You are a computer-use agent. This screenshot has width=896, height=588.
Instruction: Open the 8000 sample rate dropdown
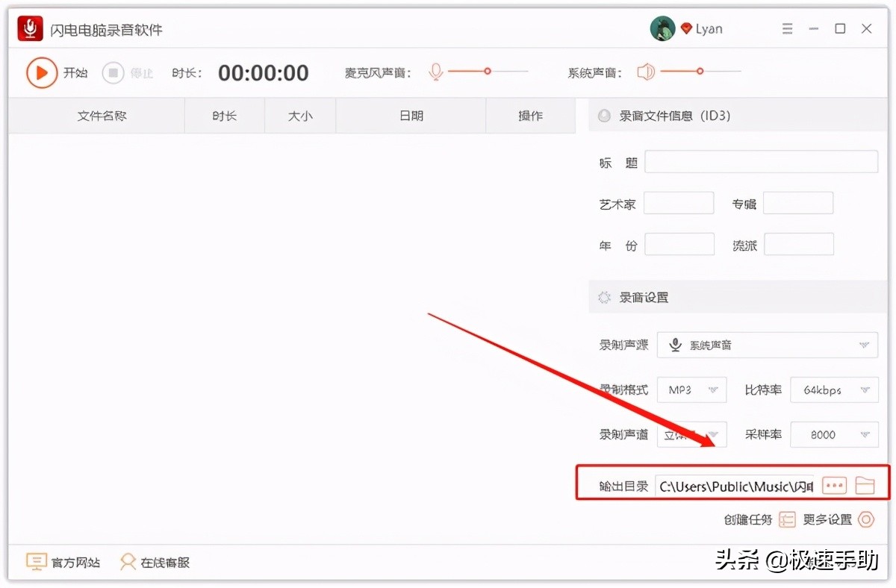tap(834, 434)
